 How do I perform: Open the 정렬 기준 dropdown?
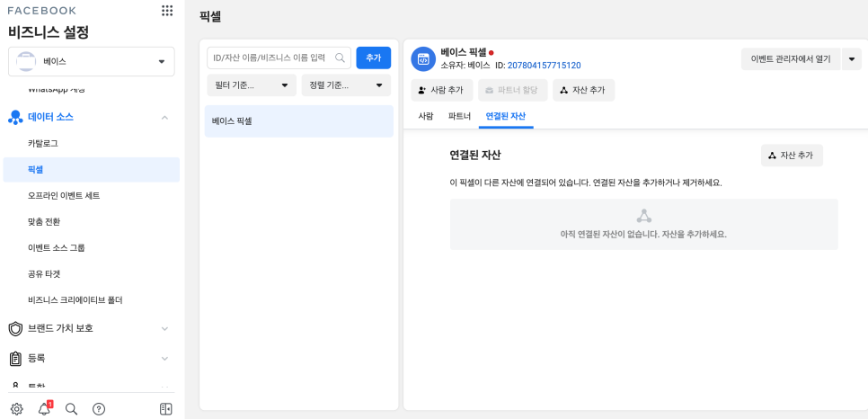346,85
